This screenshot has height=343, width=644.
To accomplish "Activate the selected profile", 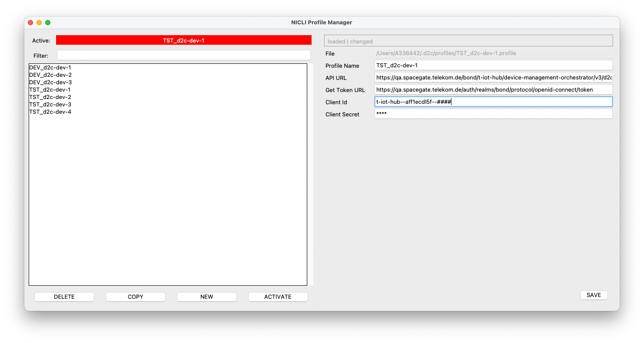I will pos(278,297).
